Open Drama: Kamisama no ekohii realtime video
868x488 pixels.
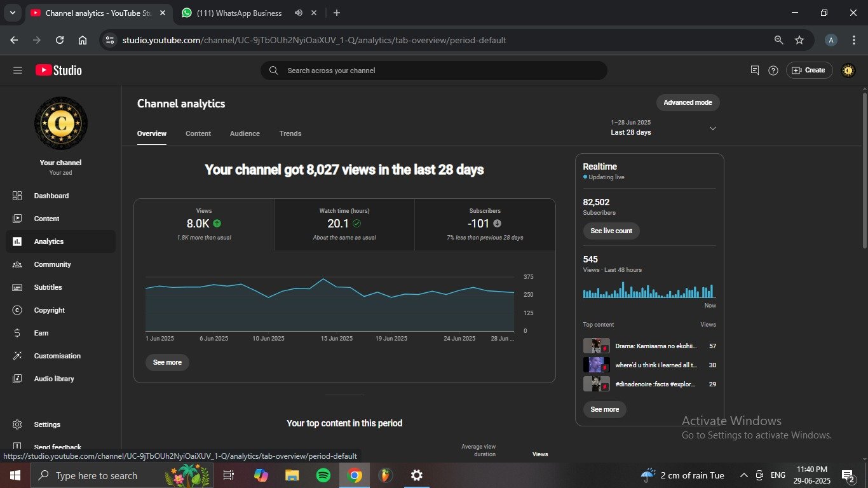[x=649, y=346]
